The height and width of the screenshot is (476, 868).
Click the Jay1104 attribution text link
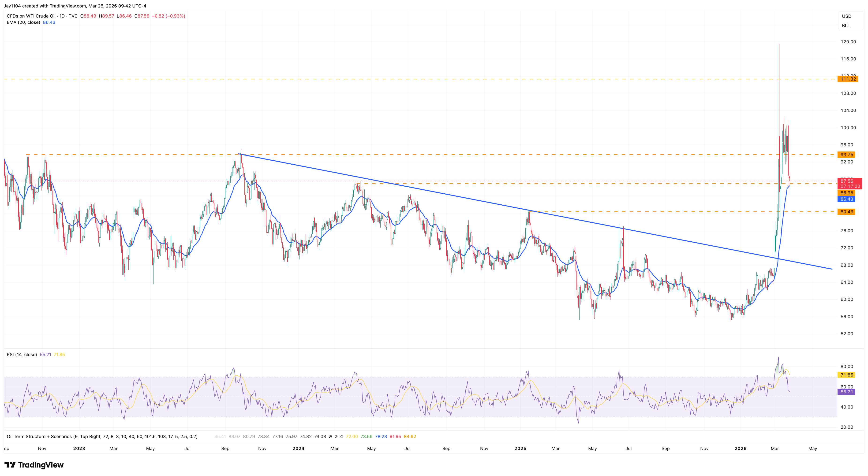click(x=13, y=6)
